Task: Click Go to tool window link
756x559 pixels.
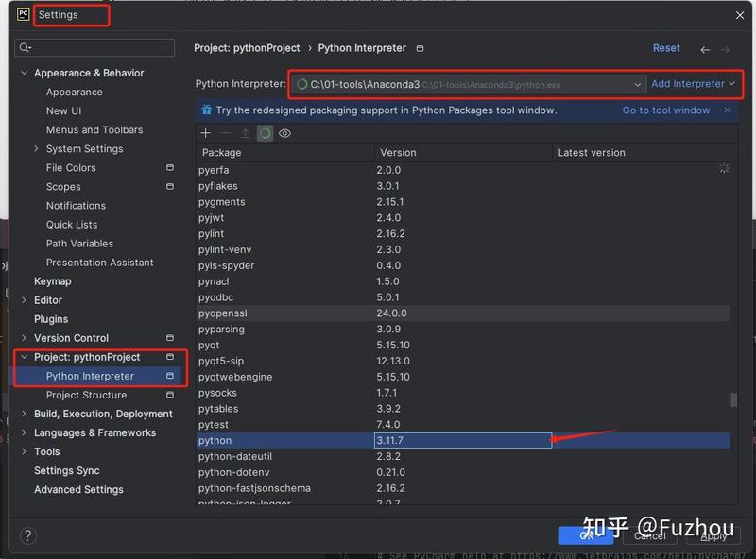Action: (666, 110)
